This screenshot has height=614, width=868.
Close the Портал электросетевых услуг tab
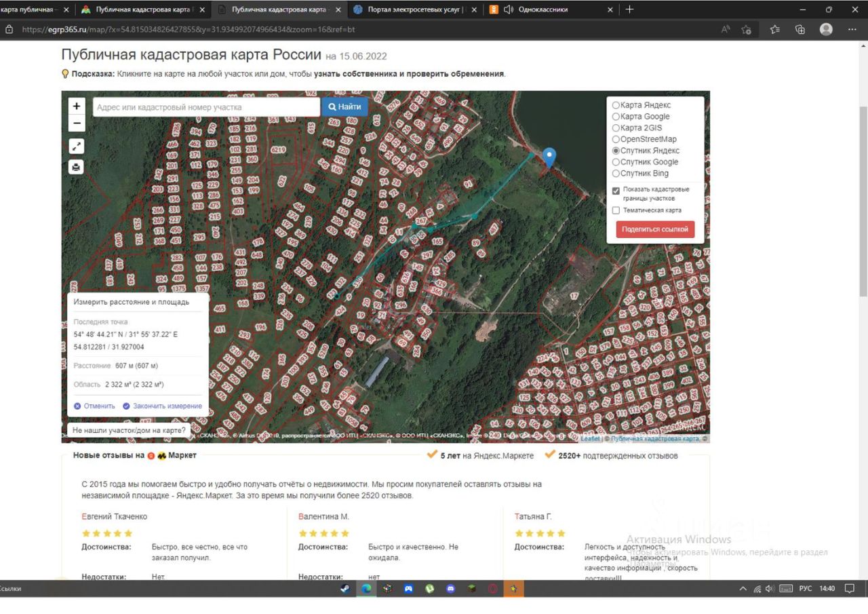coord(473,9)
